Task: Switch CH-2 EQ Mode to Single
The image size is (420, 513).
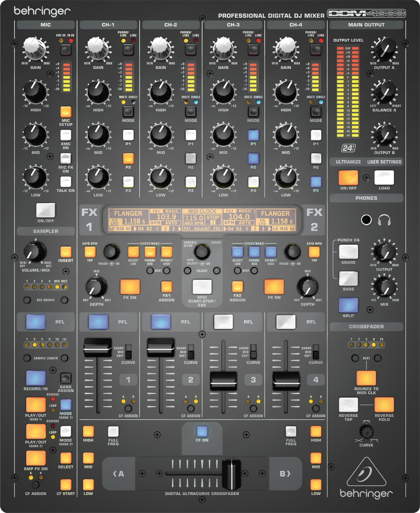Action: (x=190, y=112)
